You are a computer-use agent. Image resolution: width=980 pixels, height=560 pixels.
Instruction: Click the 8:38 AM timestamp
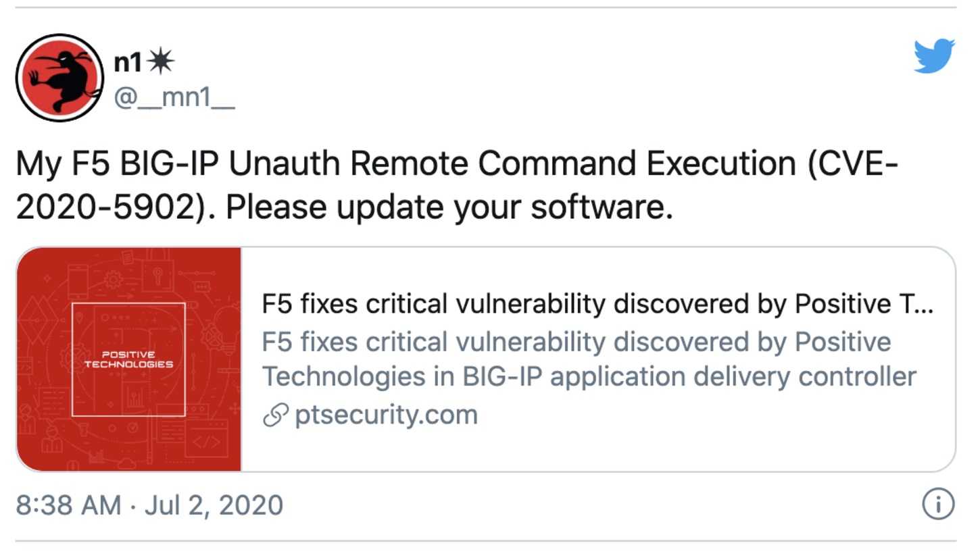pyautogui.click(x=68, y=505)
